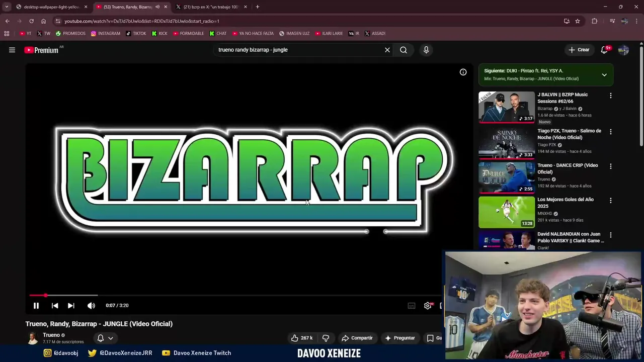Jump to the previous video in the mix
This screenshot has width=644, height=362.
tap(55, 305)
